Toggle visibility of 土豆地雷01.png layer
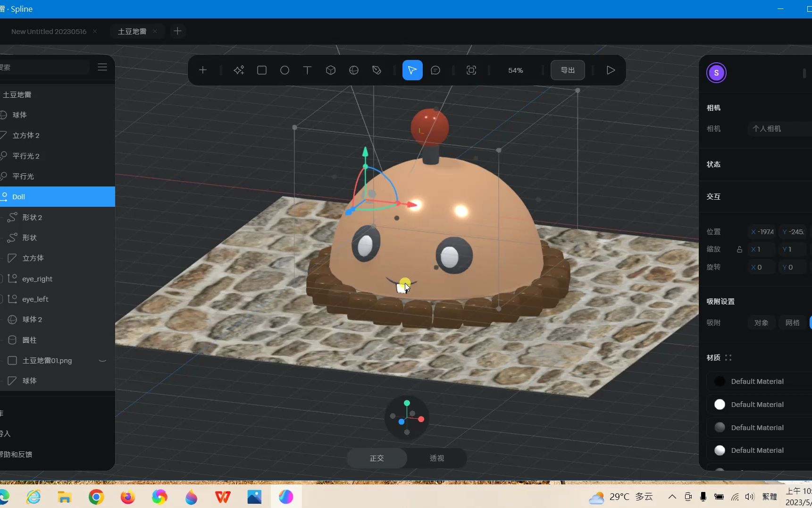812x508 pixels. pos(102,360)
